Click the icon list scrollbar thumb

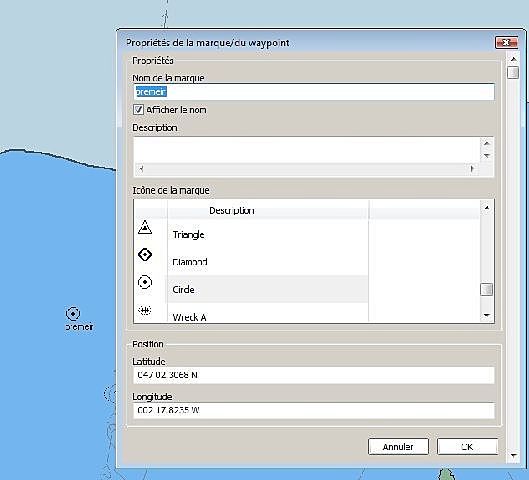[x=486, y=289]
